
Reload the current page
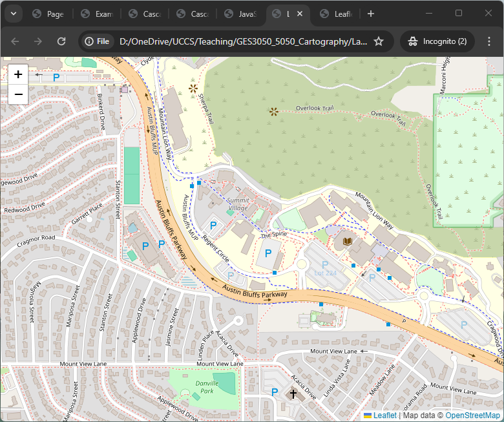[61, 41]
